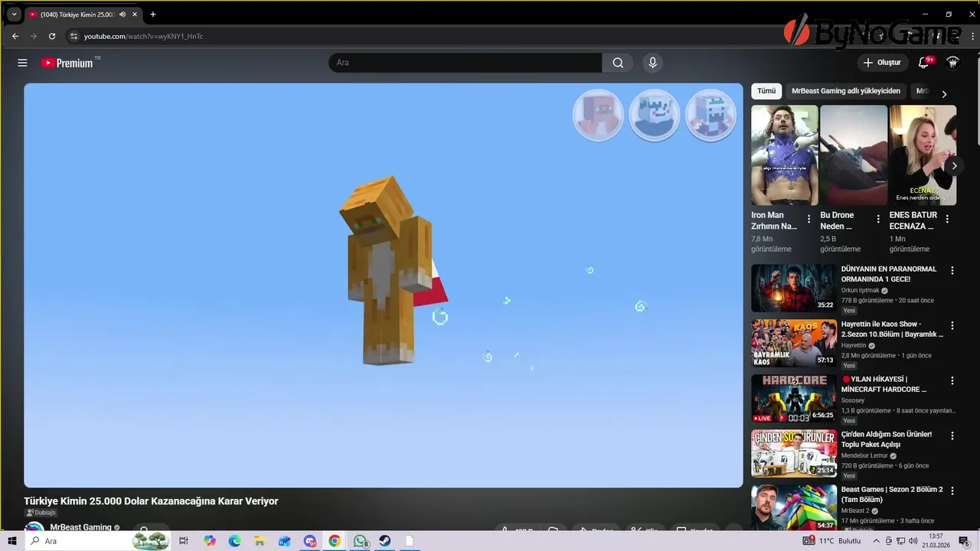Open options for Iron Man Short
Screen dimensions: 980x551
point(808,219)
